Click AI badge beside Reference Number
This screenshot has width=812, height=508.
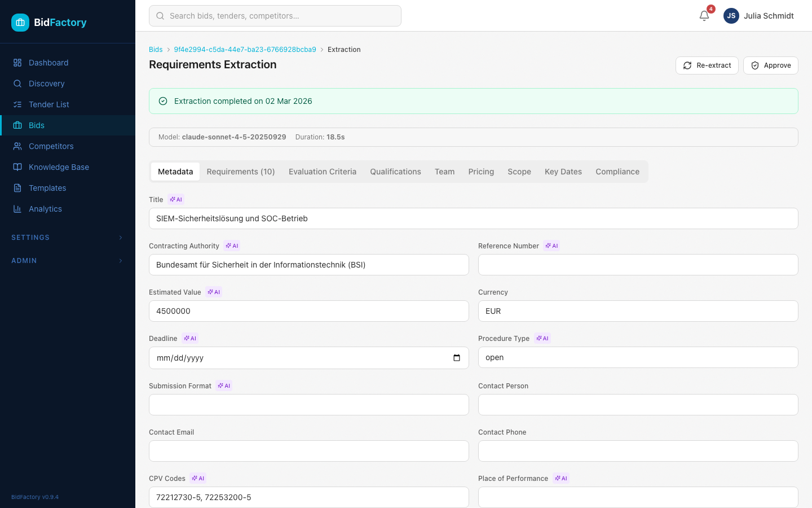(552, 246)
